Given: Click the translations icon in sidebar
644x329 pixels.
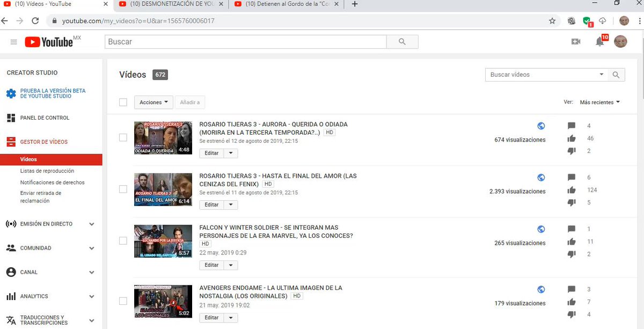Looking at the screenshot, I should pyautogui.click(x=11, y=320).
